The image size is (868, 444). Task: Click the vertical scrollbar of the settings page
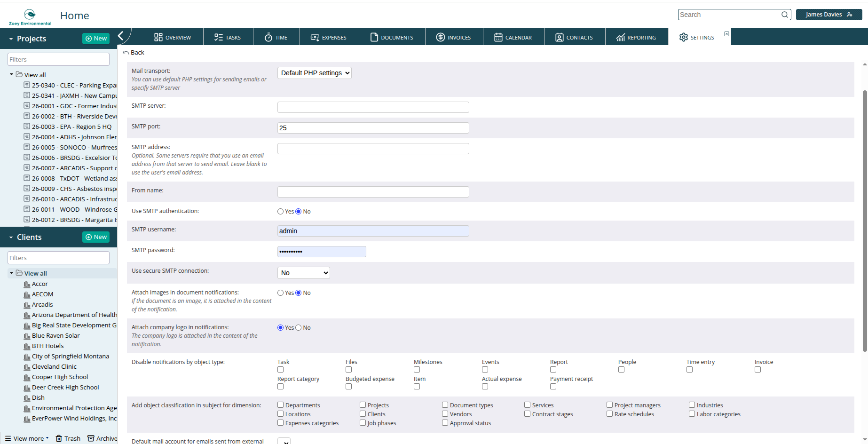(x=865, y=221)
